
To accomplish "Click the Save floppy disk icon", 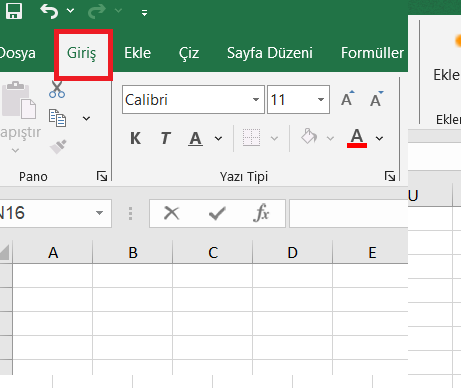I will pos(14,11).
